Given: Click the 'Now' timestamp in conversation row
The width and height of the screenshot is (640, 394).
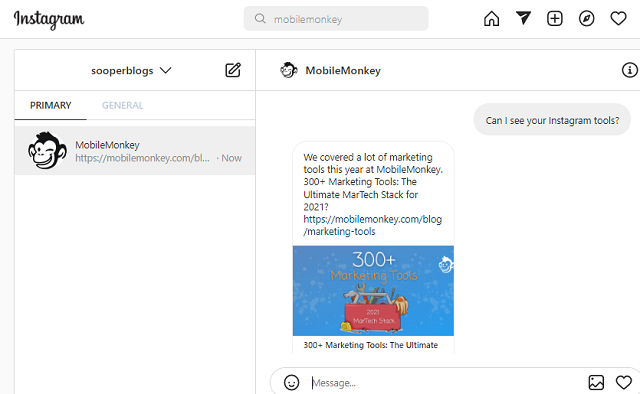Looking at the screenshot, I should 231,158.
